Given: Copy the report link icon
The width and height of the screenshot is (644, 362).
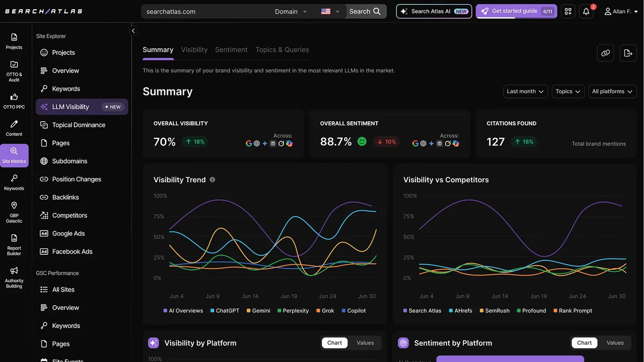Looking at the screenshot, I should click(x=605, y=53).
